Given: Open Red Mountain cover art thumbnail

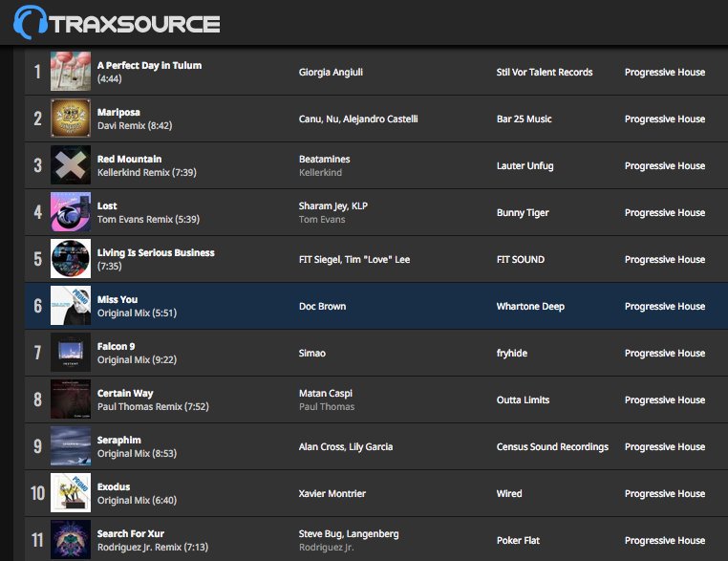Looking at the screenshot, I should click(x=71, y=165).
